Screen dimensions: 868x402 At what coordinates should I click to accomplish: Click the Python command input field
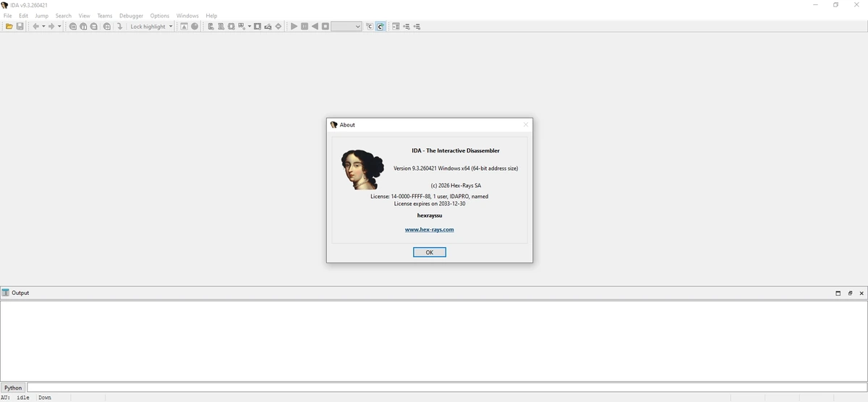(446, 388)
